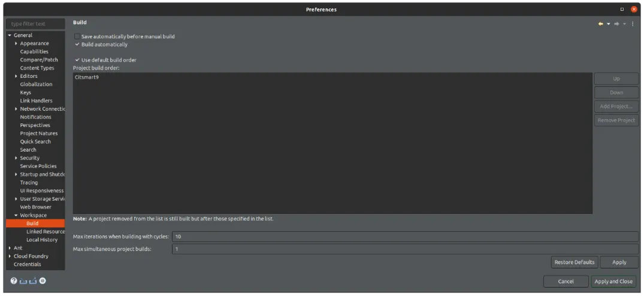Image resolution: width=644 pixels, height=296 pixels.
Task: Click the Export preferences icon
Action: click(x=33, y=281)
